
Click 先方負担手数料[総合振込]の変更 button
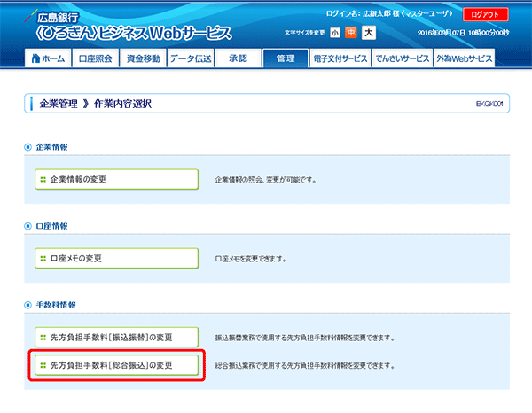pos(117,365)
